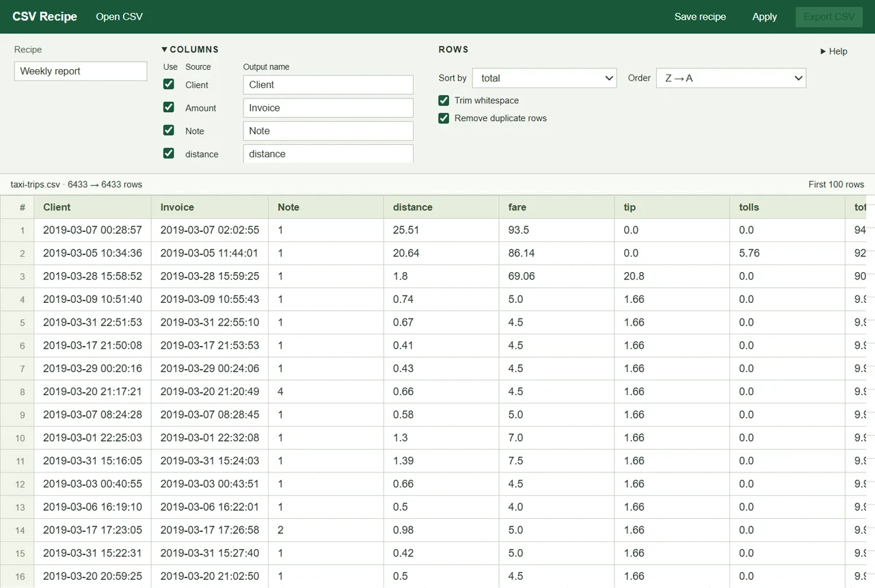
Task: Uncheck the distance column checkbox
Action: pos(169,153)
